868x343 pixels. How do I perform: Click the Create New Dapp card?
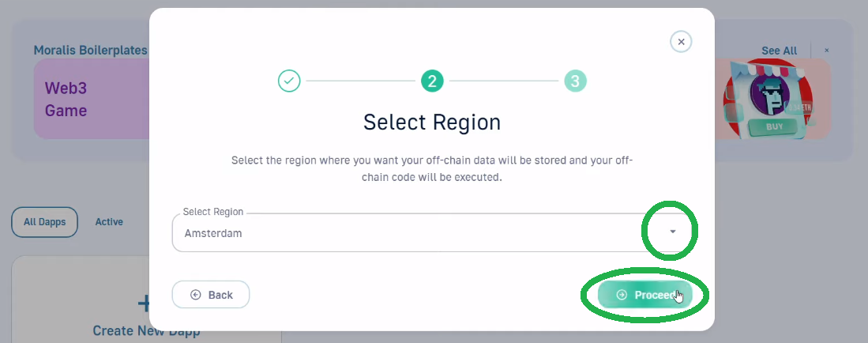pyautogui.click(x=146, y=300)
